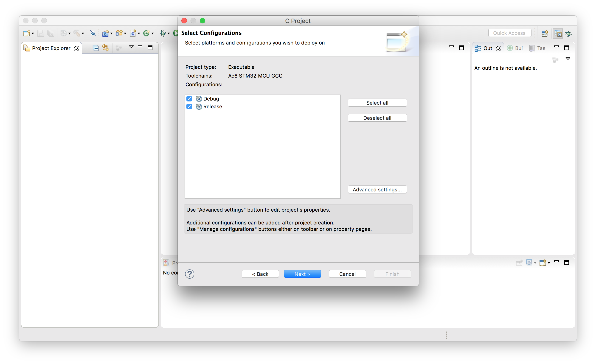Switch to the Debug perspective bug icon
The image size is (596, 364).
[568, 33]
